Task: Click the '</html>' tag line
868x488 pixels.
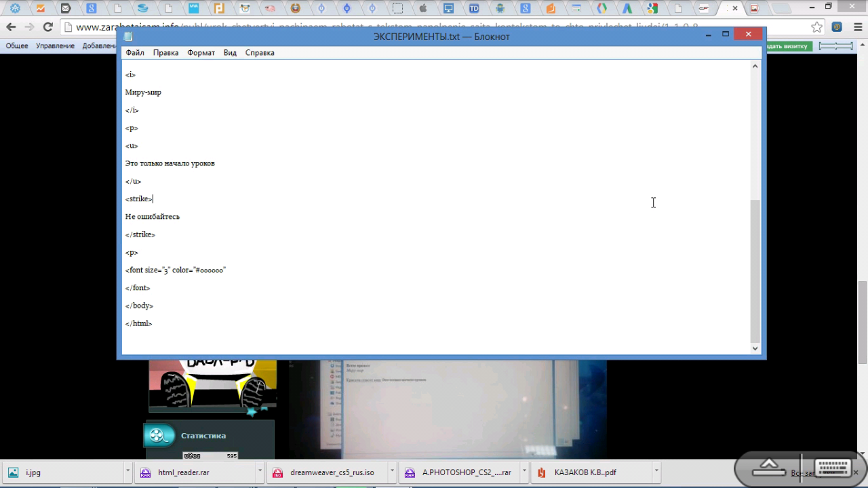Action: [x=138, y=323]
